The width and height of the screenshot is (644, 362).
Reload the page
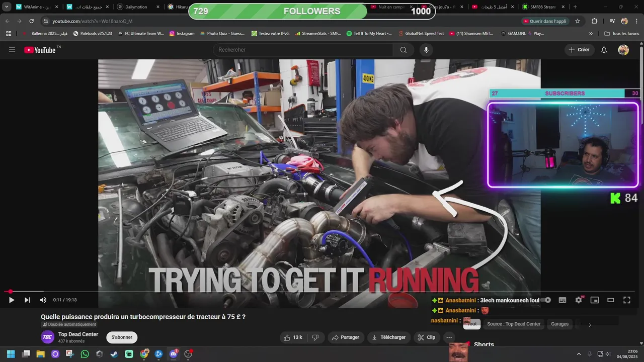tap(31, 21)
